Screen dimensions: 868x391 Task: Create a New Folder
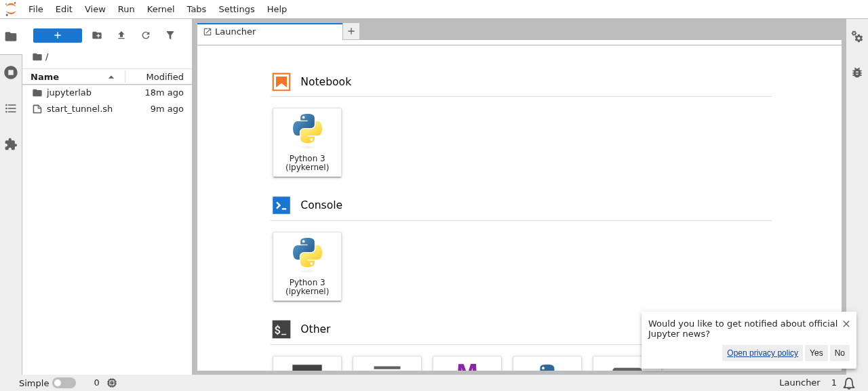pyautogui.click(x=97, y=35)
